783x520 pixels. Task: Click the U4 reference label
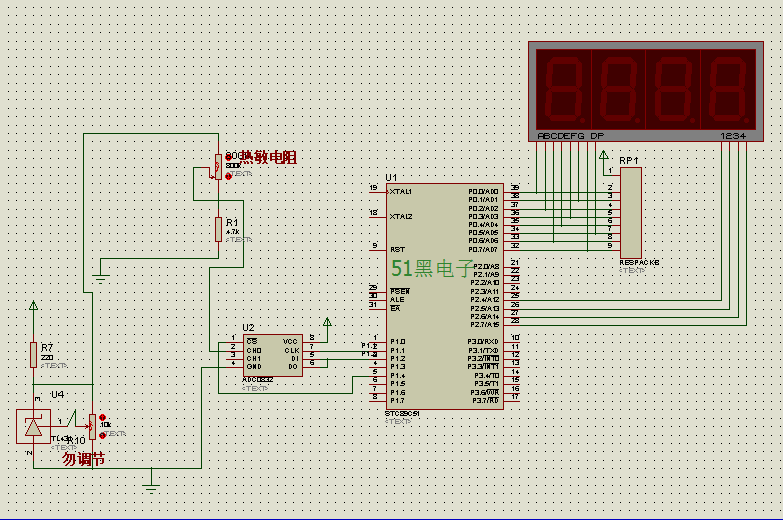click(x=57, y=395)
